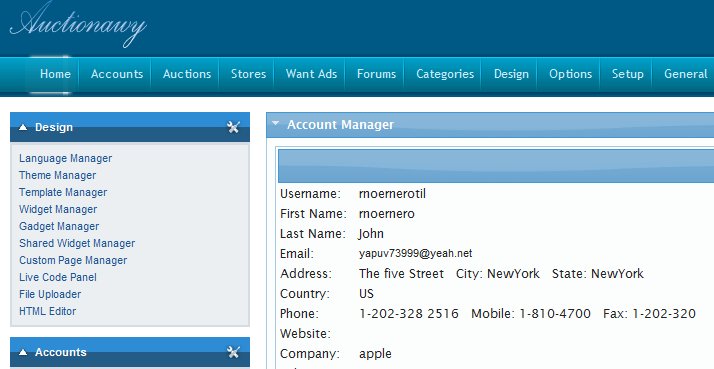Open the Categories menu
The height and width of the screenshot is (369, 714).
[445, 74]
